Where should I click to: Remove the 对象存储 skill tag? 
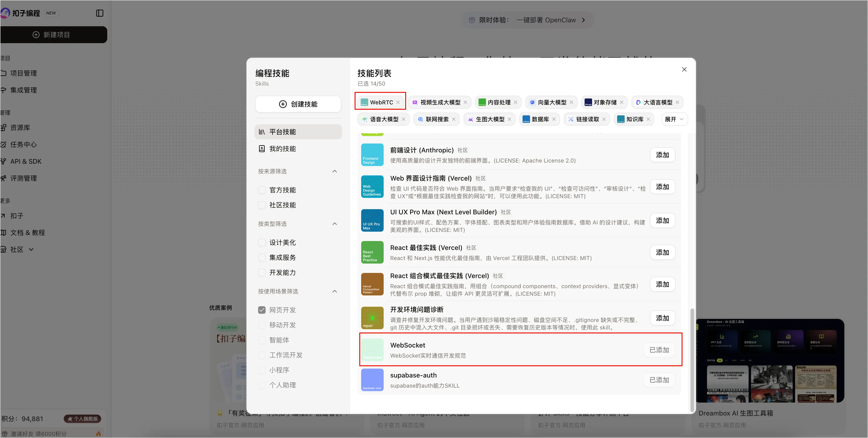pyautogui.click(x=622, y=102)
